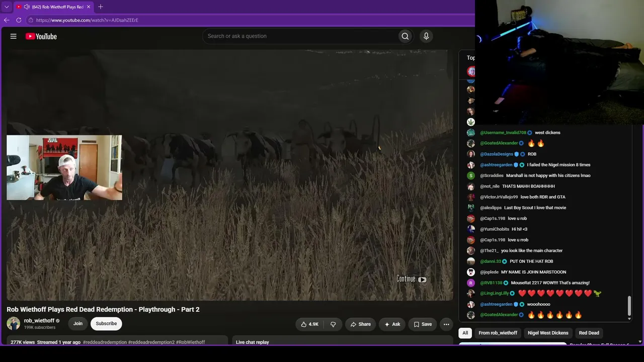Click @VictorJrVallejo99 username in chat

(499, 197)
